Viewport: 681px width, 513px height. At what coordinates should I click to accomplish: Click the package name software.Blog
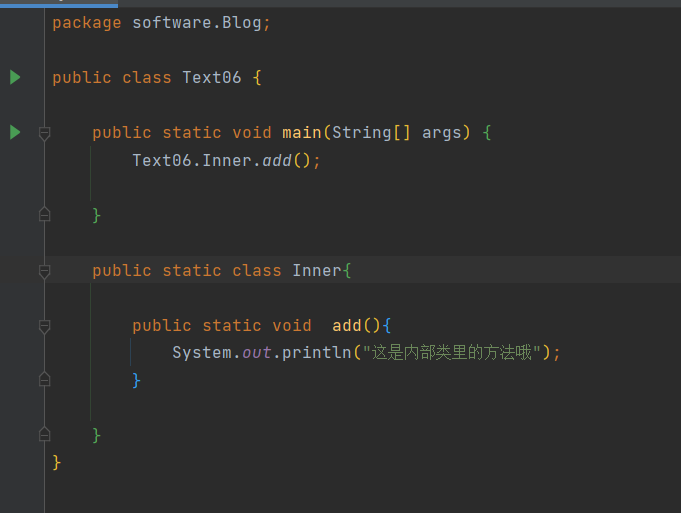tap(197, 23)
